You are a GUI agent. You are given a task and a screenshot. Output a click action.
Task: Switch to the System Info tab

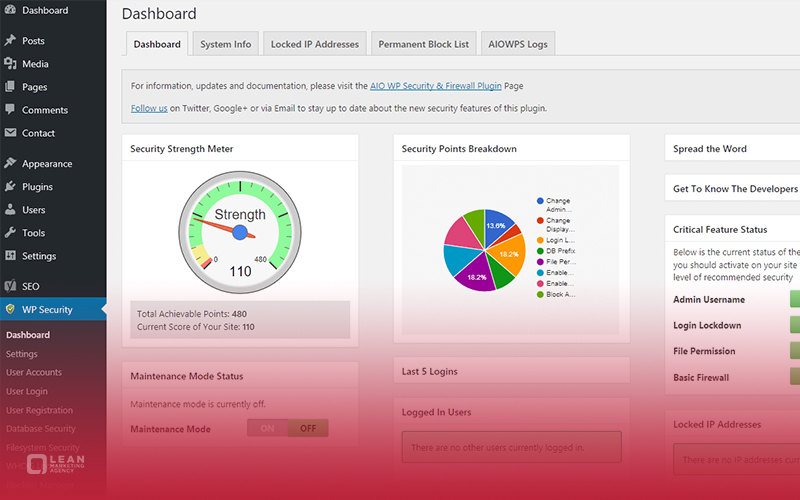pos(226,44)
